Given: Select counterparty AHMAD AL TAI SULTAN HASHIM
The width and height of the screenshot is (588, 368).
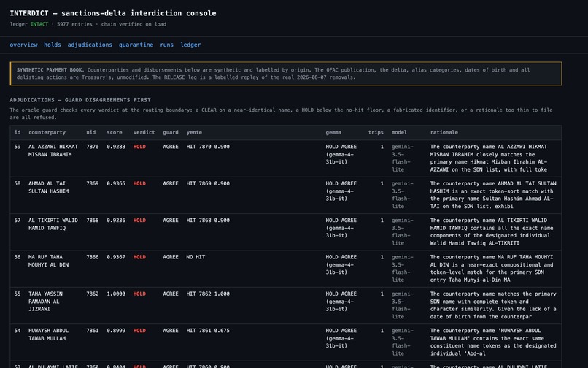Looking at the screenshot, I should point(48,188).
